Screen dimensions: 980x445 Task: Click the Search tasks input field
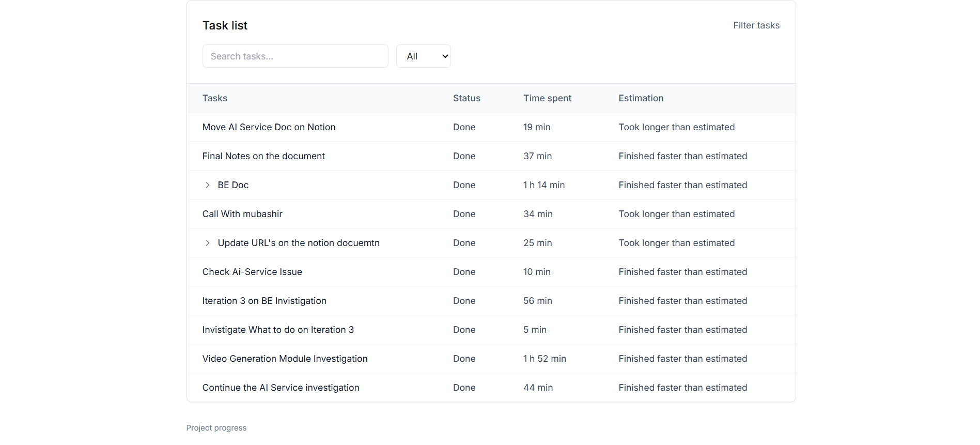coord(295,56)
